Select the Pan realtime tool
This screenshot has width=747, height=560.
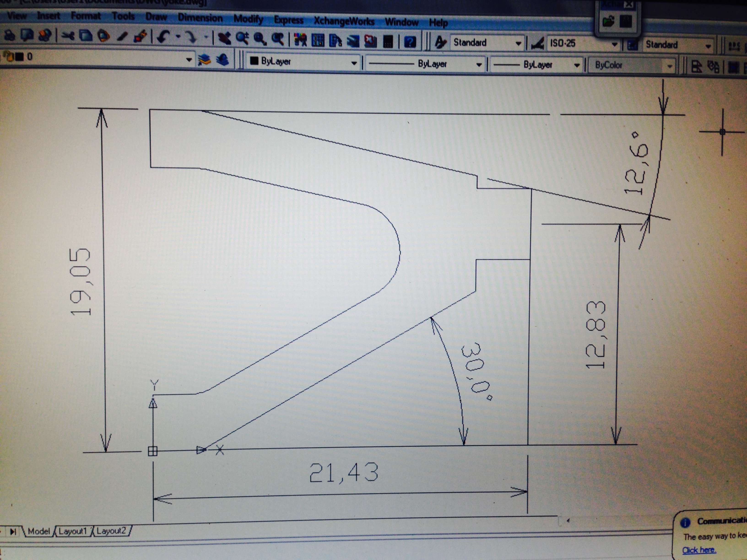point(224,38)
